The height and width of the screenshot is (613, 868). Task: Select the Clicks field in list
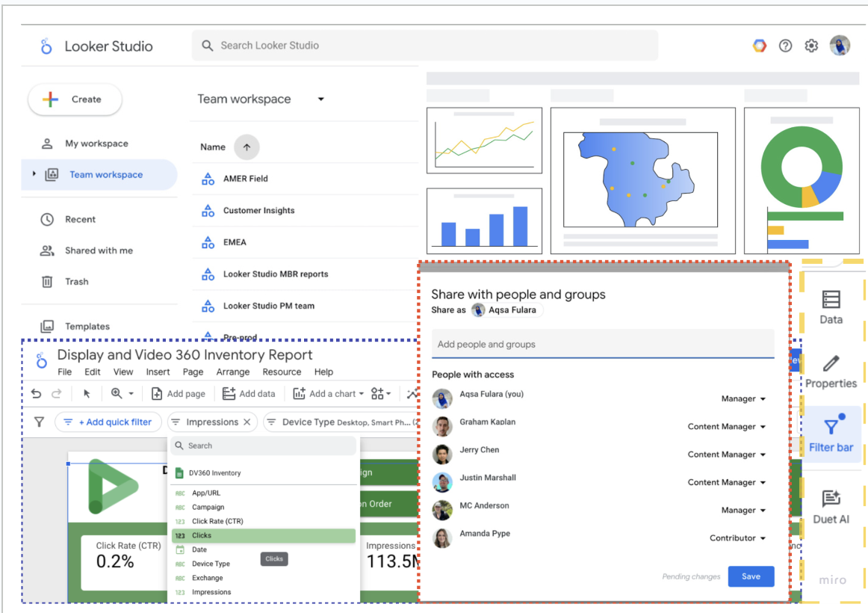[264, 535]
